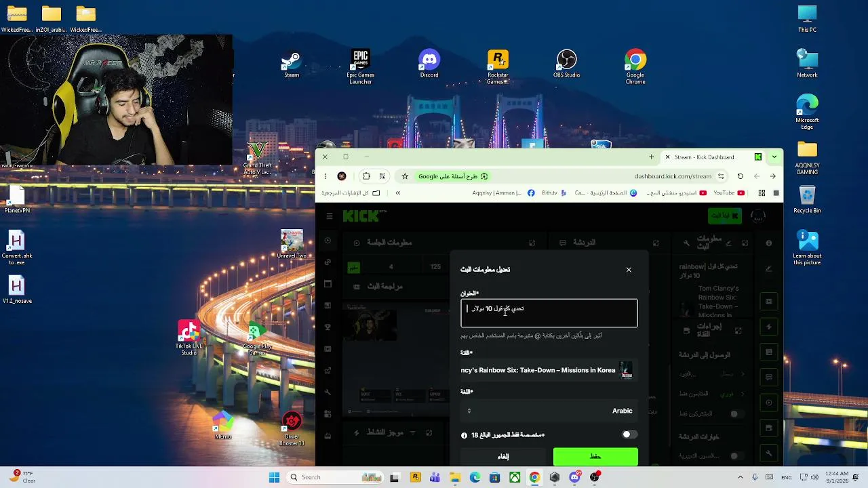The image size is (868, 488).
Task: Open the Kick sidebar hamburger menu
Action: [330, 216]
